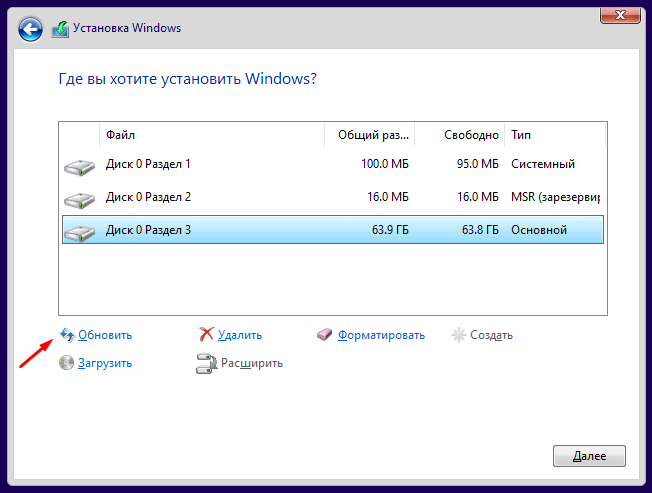Click the Системный type cell
The width and height of the screenshot is (652, 493).
543,164
